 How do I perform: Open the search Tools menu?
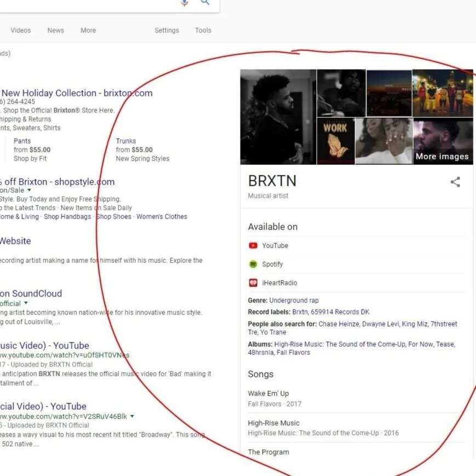203,30
